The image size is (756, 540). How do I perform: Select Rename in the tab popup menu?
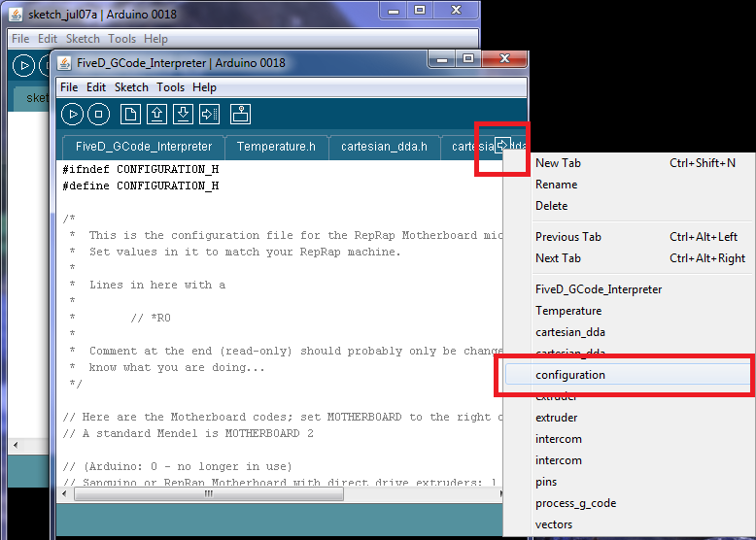(556, 185)
